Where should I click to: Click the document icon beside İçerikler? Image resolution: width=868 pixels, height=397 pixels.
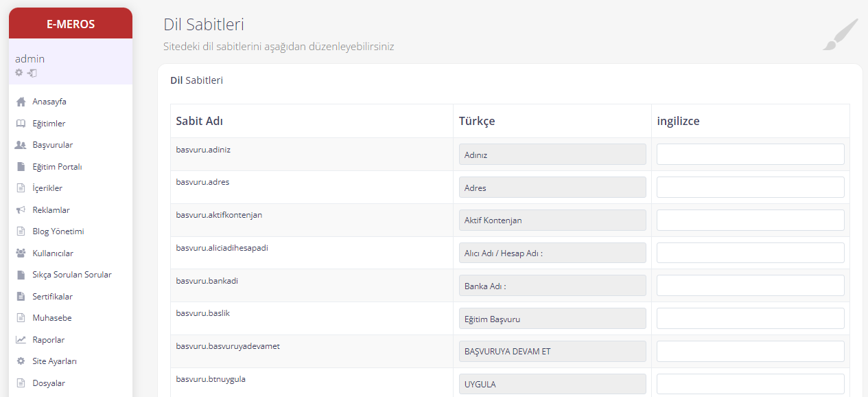pyautogui.click(x=21, y=188)
